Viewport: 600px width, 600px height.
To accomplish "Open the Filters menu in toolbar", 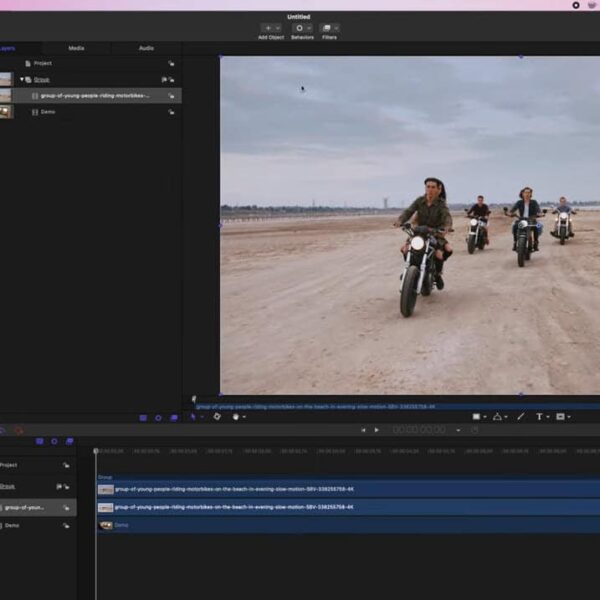I will pyautogui.click(x=329, y=28).
